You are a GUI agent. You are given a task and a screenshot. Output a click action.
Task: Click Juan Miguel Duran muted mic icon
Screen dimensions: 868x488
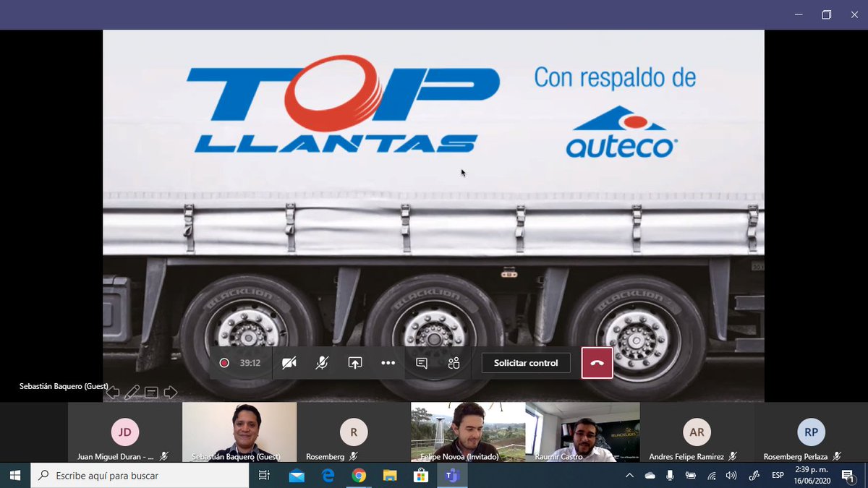(164, 456)
